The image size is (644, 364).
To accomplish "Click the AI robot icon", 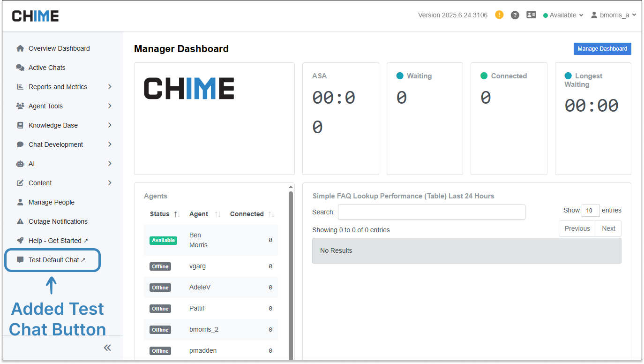I will [x=20, y=164].
